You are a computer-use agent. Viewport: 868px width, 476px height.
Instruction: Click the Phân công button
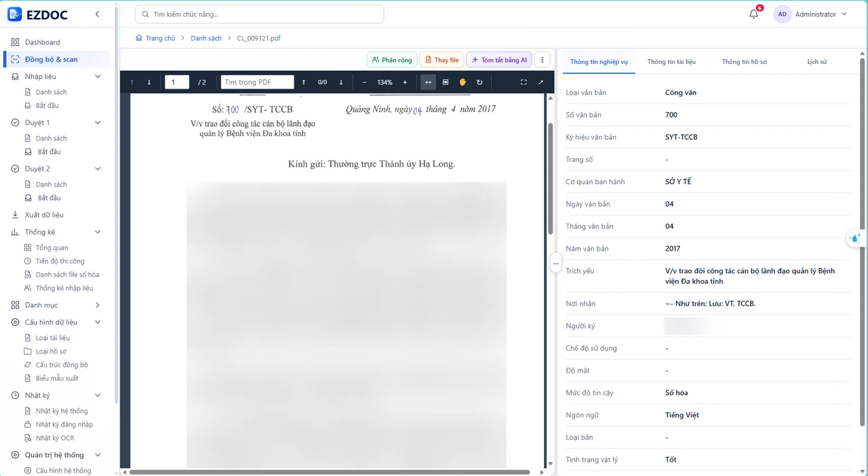click(392, 60)
